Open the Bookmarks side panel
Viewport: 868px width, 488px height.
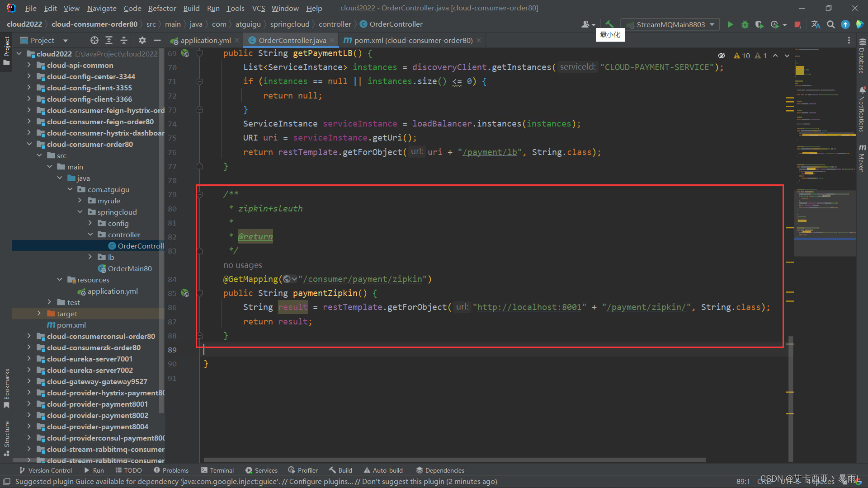tap(6, 388)
